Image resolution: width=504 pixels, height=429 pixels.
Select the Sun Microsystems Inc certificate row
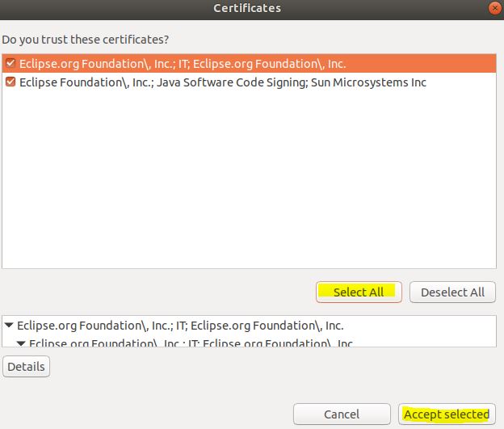[249, 82]
